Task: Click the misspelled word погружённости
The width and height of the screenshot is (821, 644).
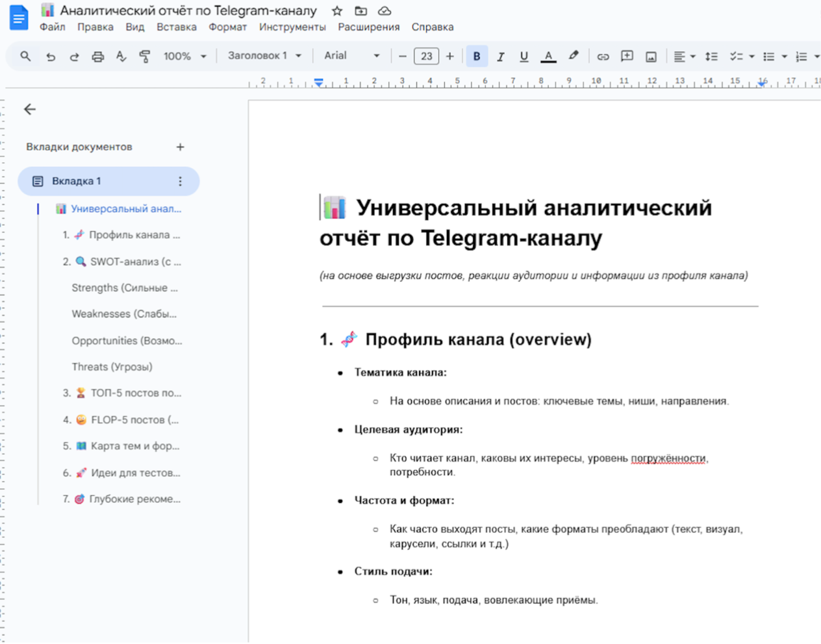Action: (x=668, y=458)
